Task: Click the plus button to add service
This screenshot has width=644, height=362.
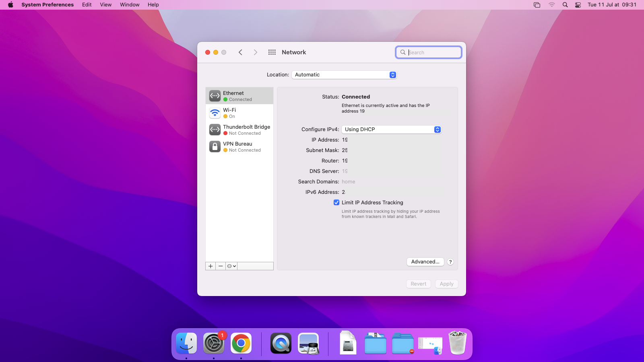Action: pos(211,266)
